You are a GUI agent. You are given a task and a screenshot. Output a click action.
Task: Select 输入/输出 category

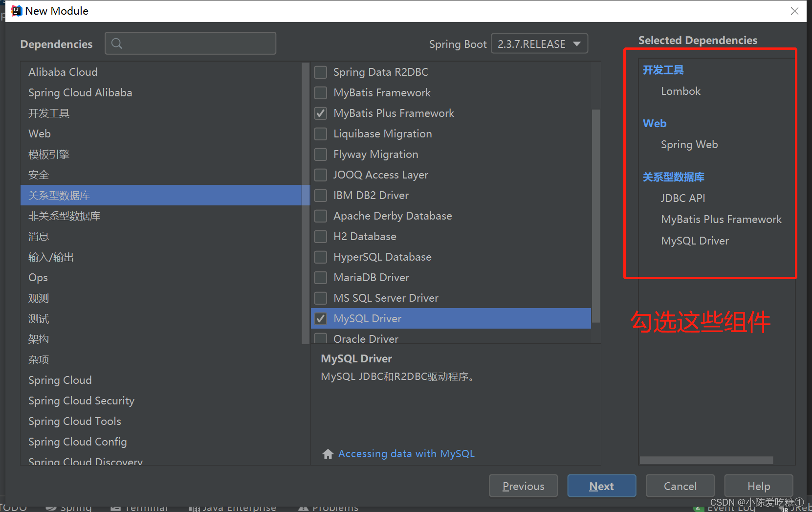(x=161, y=257)
